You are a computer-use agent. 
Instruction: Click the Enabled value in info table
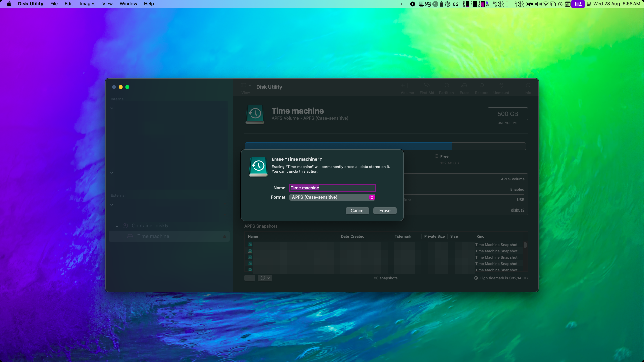pos(517,189)
